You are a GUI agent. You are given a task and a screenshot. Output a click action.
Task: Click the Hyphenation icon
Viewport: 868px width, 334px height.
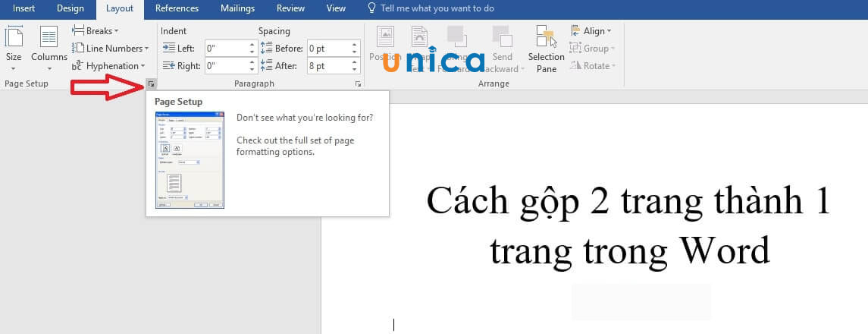click(77, 66)
